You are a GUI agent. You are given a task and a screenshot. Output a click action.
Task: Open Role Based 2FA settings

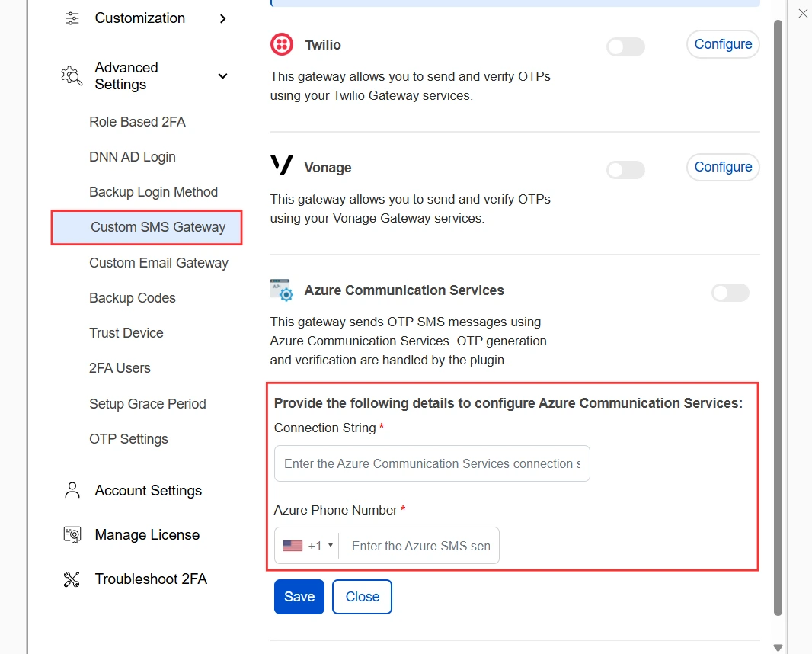[137, 122]
